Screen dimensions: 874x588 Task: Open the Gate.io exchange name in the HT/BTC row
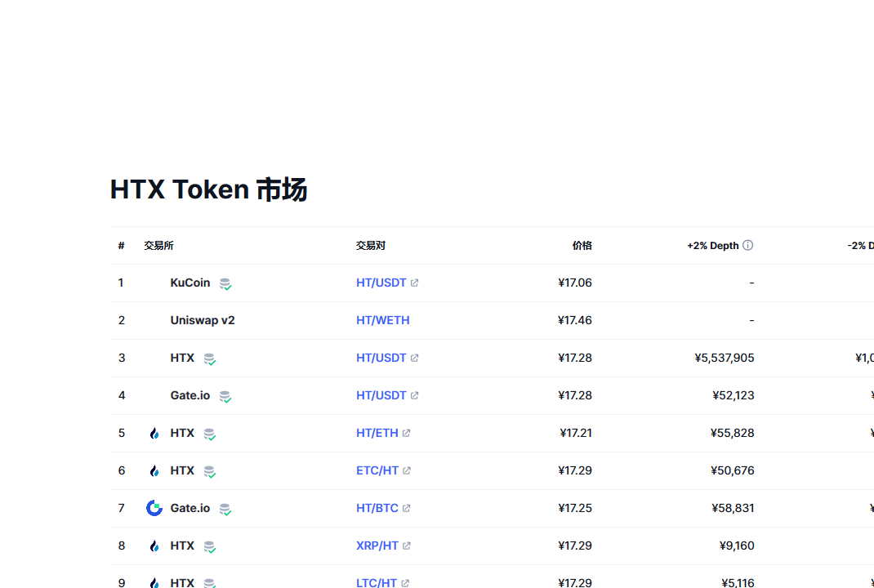[x=190, y=508]
